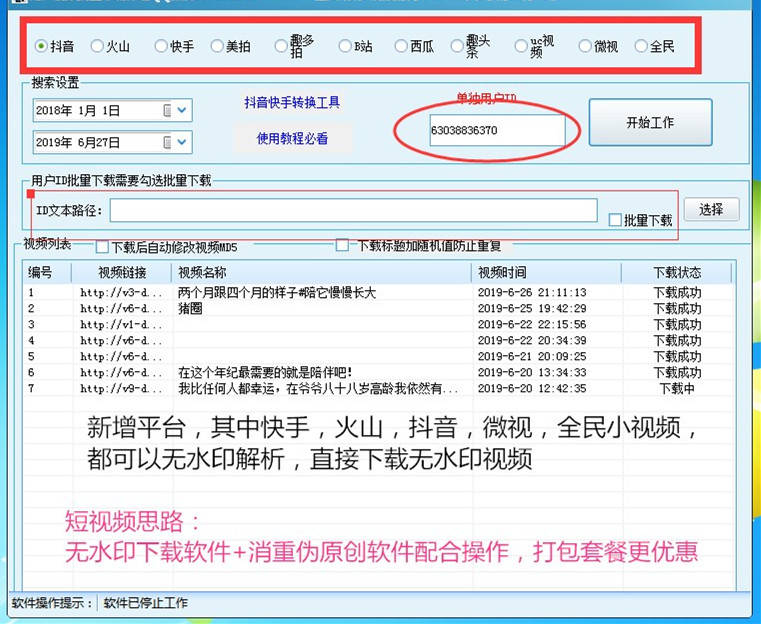Click the 视频时间 column header
Image resolution: width=761 pixels, height=624 pixels.
pyautogui.click(x=545, y=272)
